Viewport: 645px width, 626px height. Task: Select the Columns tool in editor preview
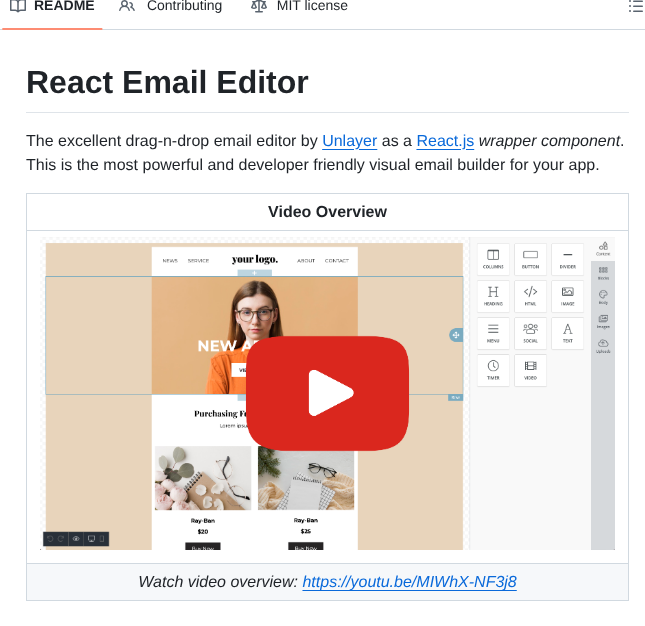493,259
